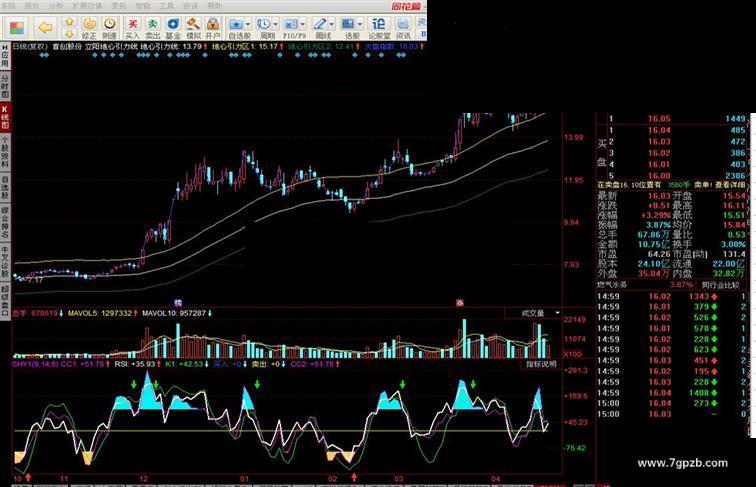Open the F10/F9 info icon
756x487 pixels.
[291, 28]
